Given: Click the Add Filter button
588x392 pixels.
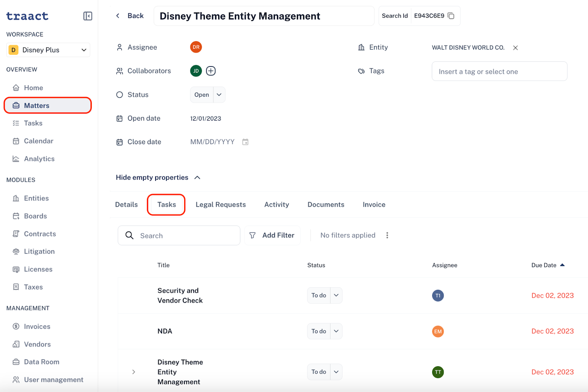Looking at the screenshot, I should click(x=272, y=235).
